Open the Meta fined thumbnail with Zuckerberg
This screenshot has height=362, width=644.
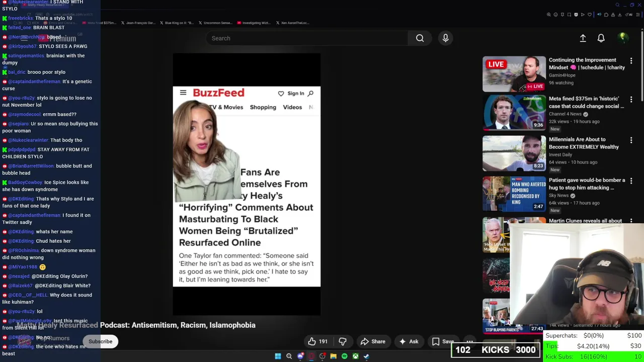point(514,113)
